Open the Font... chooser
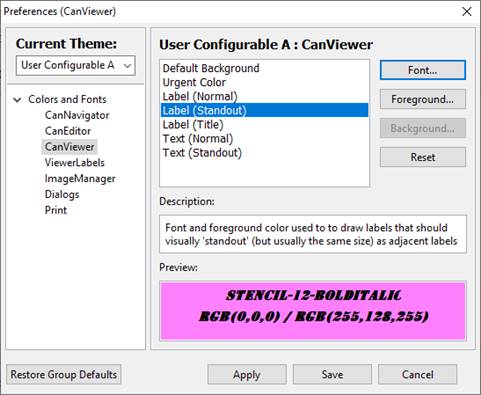481x395 pixels. point(423,70)
